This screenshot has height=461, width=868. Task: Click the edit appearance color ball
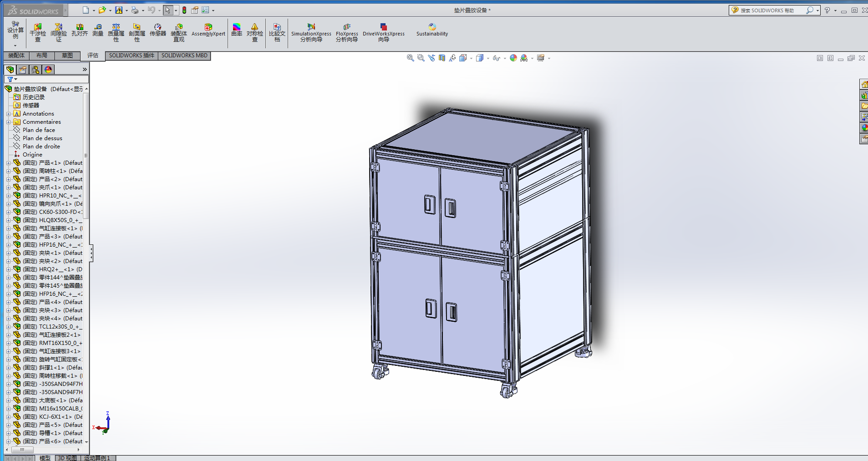point(513,58)
